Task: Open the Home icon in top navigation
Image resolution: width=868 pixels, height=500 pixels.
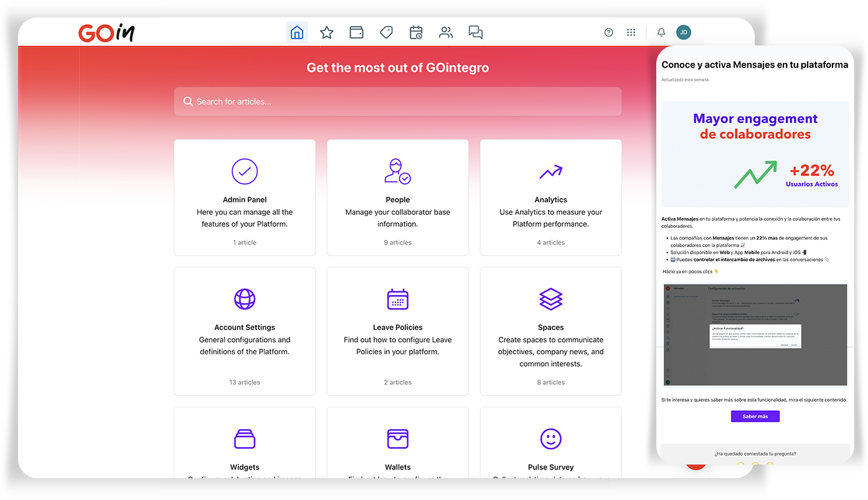Action: tap(297, 32)
